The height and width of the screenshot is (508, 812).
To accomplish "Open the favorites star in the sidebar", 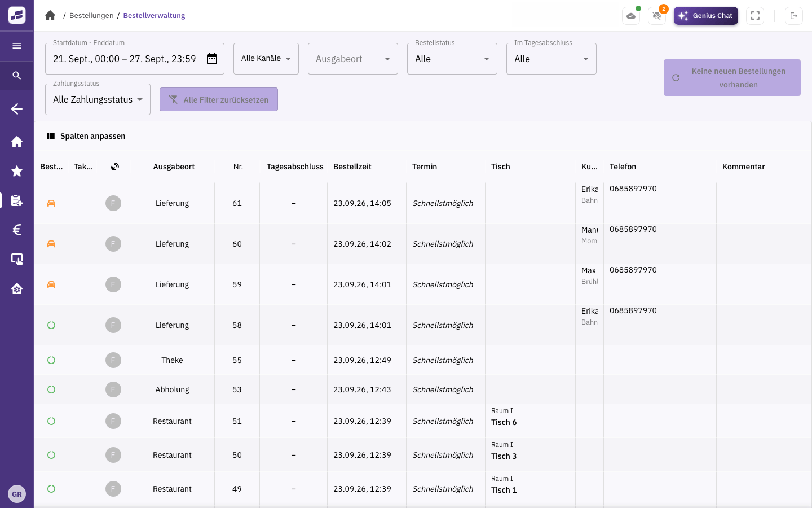I will pyautogui.click(x=17, y=171).
